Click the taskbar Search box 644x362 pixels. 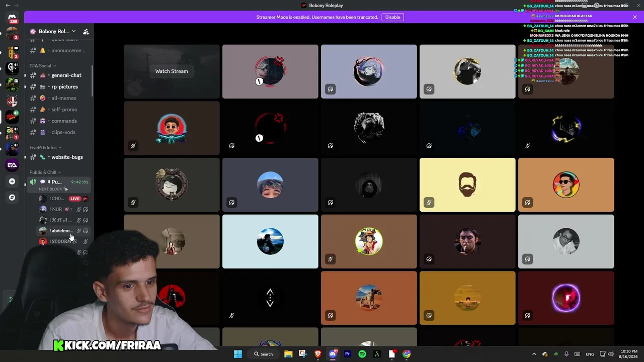coord(263,354)
